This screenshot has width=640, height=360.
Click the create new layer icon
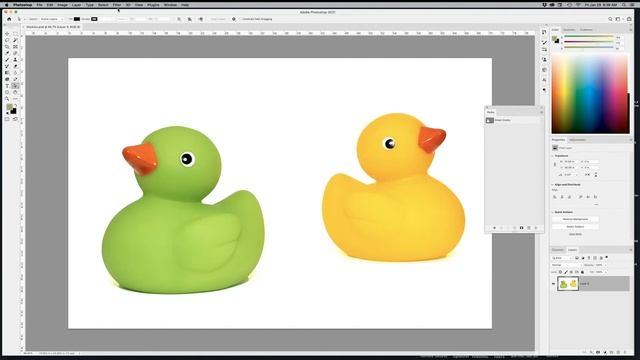pyautogui.click(x=618, y=352)
